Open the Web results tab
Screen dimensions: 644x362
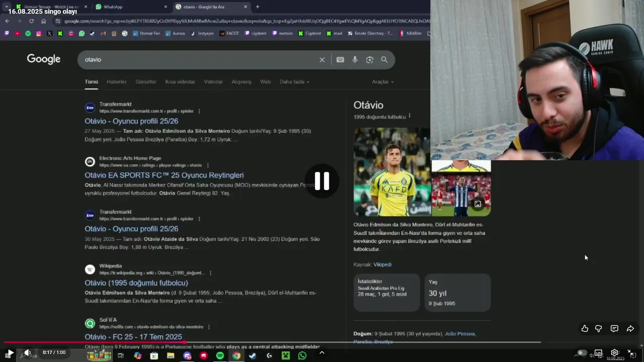click(x=265, y=81)
